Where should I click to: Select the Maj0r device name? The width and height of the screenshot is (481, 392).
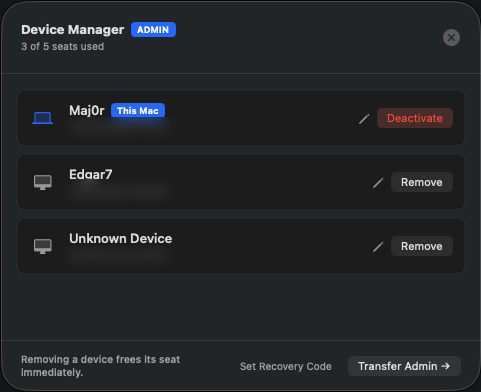(87, 110)
